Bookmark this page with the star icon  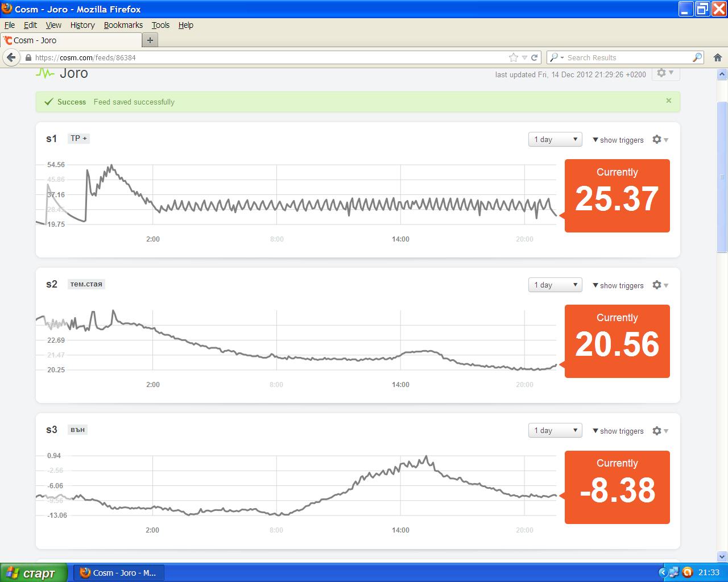point(514,57)
